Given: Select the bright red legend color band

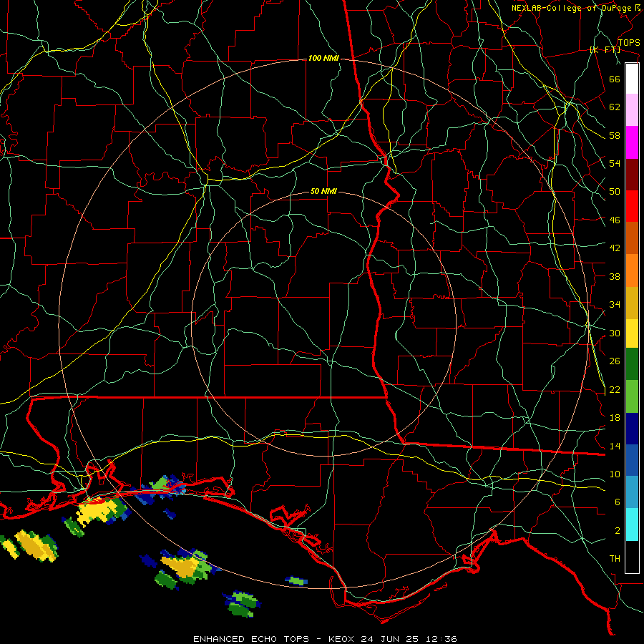Looking at the screenshot, I should click(632, 206).
